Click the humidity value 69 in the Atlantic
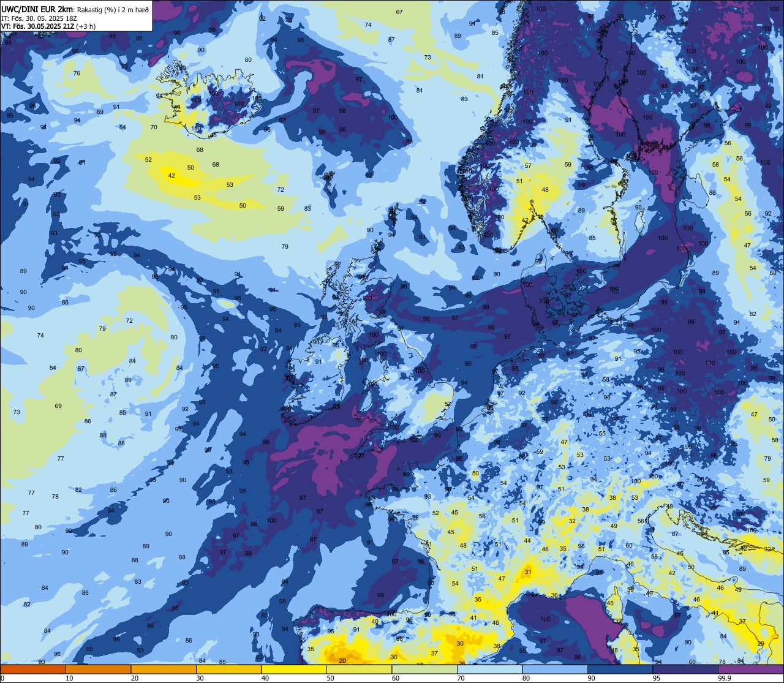 [58, 406]
